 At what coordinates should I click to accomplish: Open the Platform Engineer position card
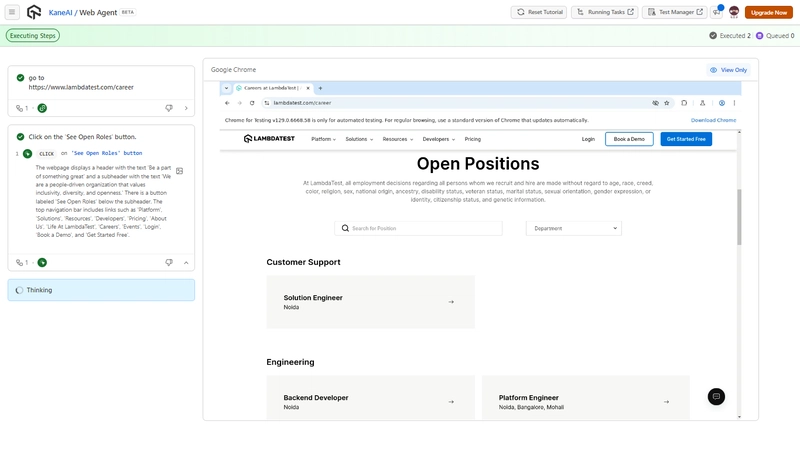pyautogui.click(x=586, y=398)
